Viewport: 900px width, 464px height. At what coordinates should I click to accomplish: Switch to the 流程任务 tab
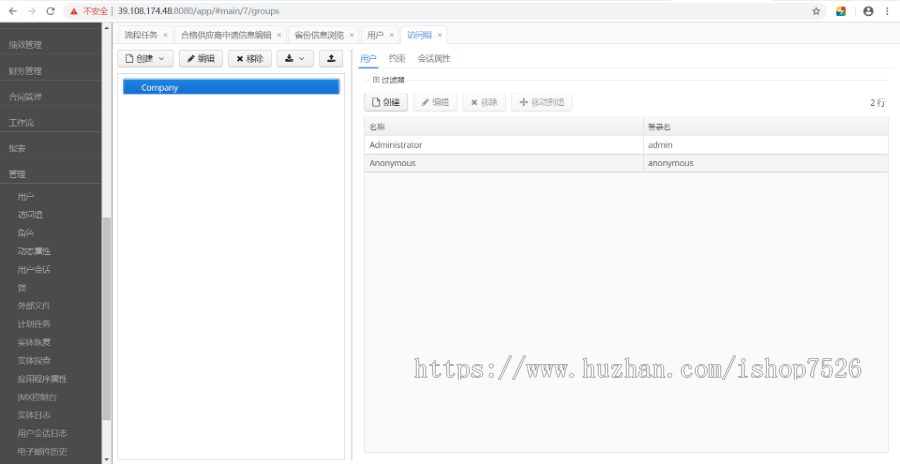tap(141, 35)
